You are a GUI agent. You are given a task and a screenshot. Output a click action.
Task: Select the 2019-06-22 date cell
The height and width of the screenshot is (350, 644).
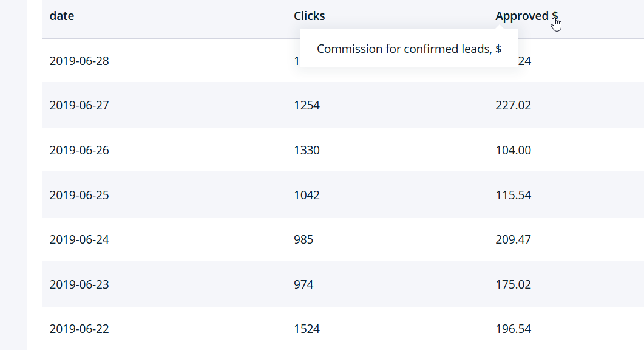click(80, 329)
